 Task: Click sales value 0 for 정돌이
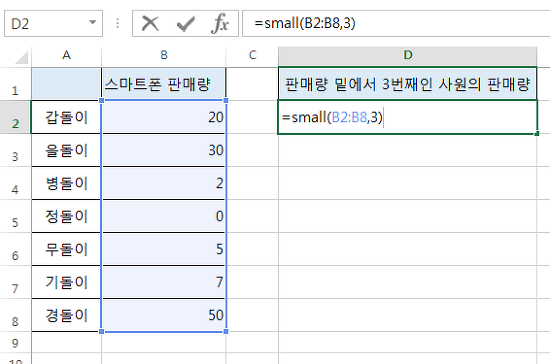coord(164,216)
